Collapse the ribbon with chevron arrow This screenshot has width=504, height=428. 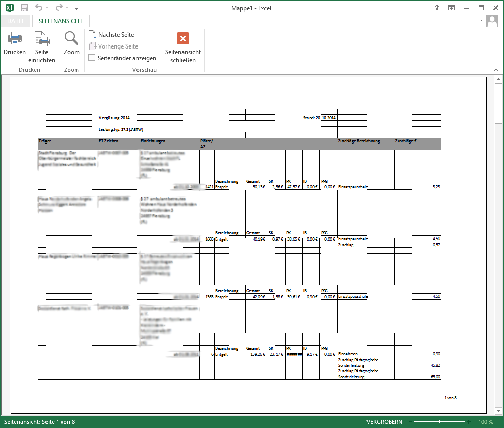495,70
